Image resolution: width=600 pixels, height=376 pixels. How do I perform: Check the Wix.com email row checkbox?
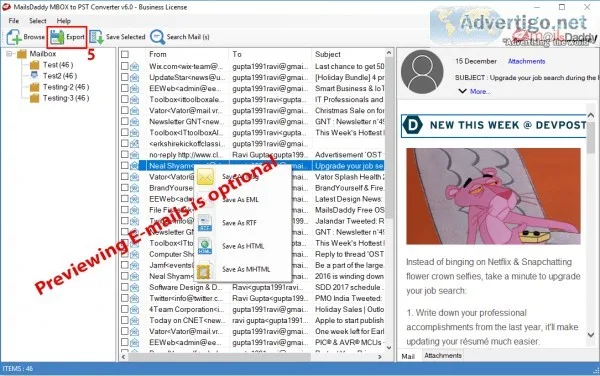pyautogui.click(x=125, y=66)
